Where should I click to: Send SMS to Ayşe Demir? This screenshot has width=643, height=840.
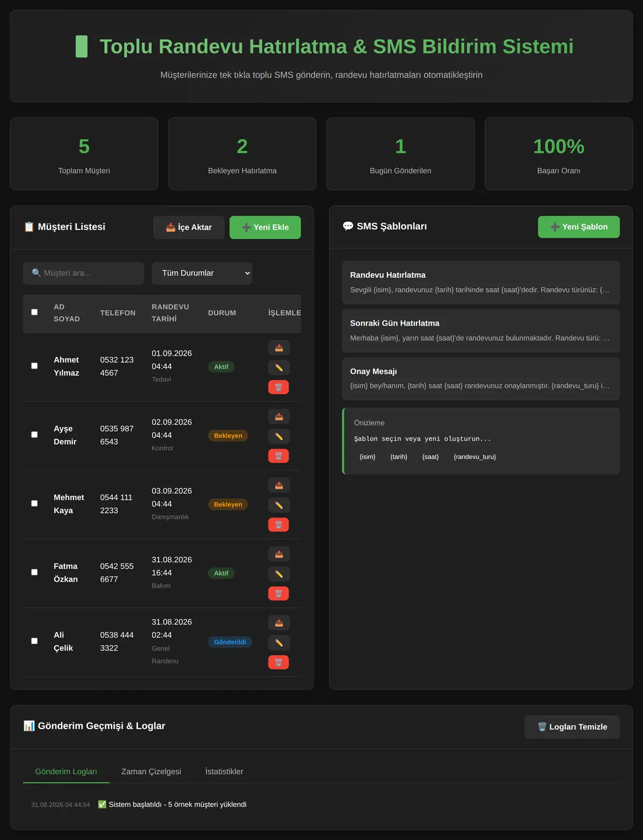point(279,416)
